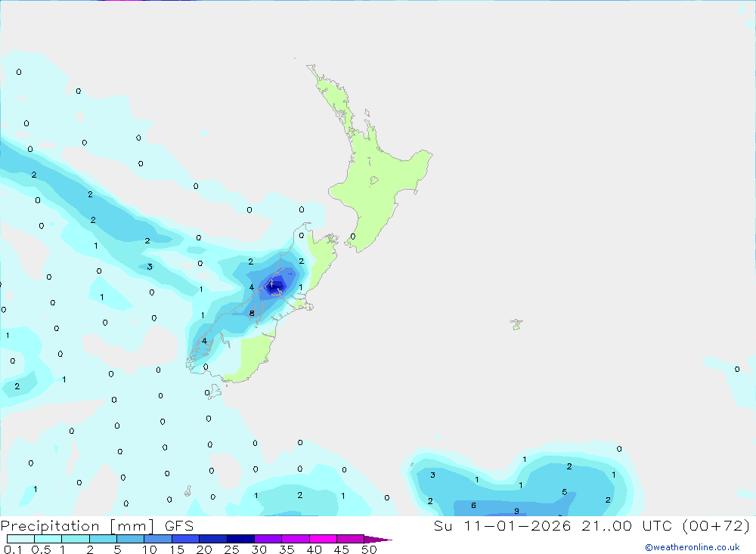Click the "21..00 UTC" time label
Viewport: 756px width, 554px height.
click(x=626, y=525)
